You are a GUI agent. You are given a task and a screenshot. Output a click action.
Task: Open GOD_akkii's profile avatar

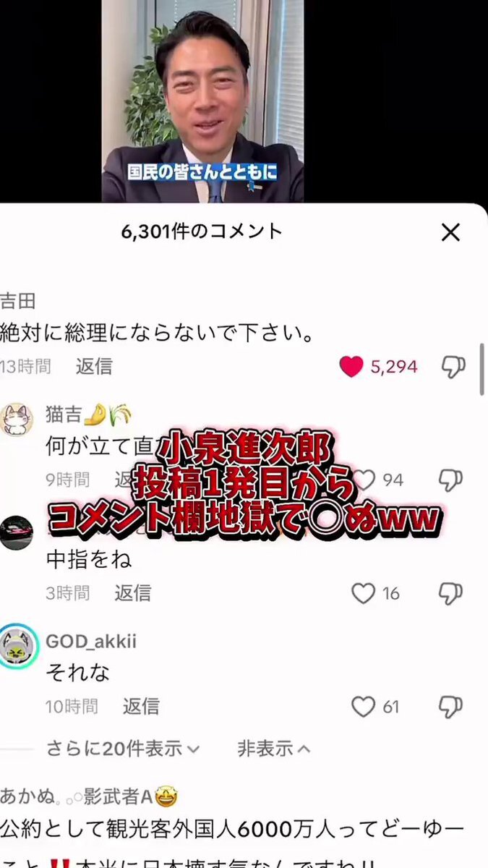tap(17, 647)
